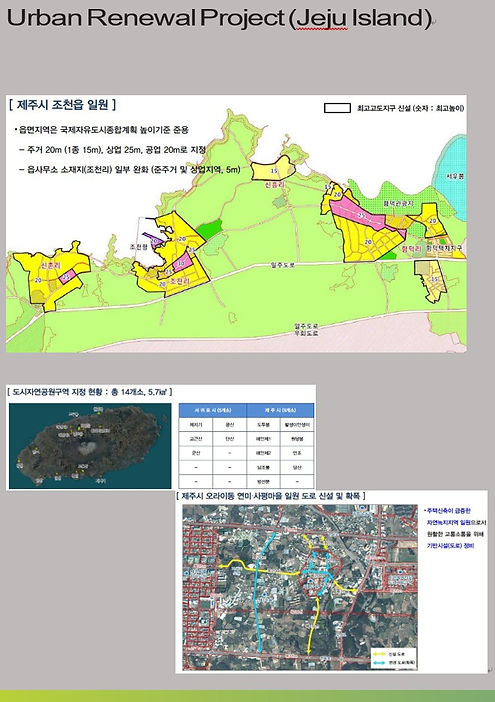
Task: Click the bright green park patch near 조천리
Action: click(x=209, y=229)
